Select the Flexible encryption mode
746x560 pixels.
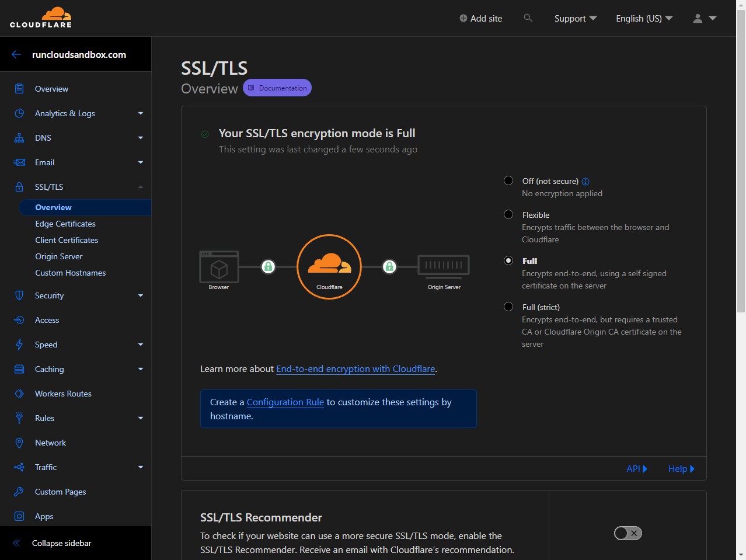[508, 214]
